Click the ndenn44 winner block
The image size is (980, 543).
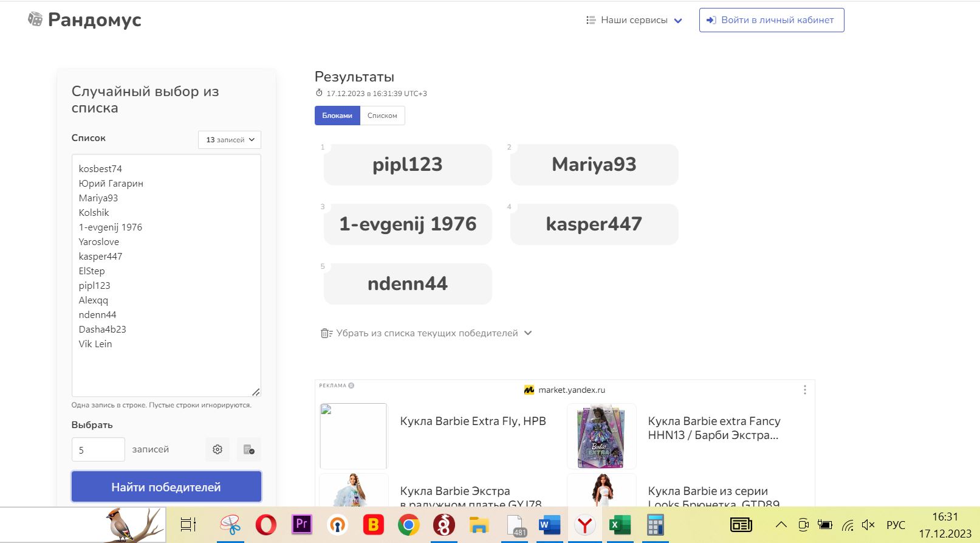point(408,284)
